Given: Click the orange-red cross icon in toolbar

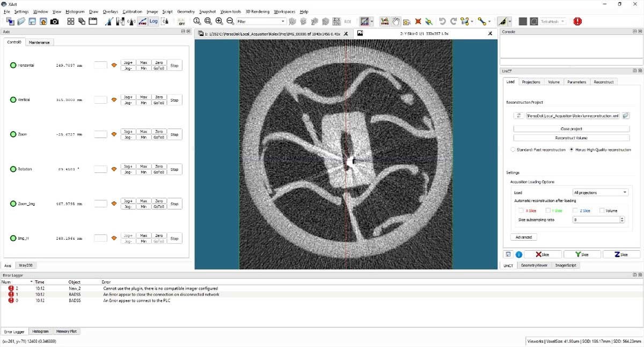Looking at the screenshot, I should pyautogui.click(x=418, y=21).
